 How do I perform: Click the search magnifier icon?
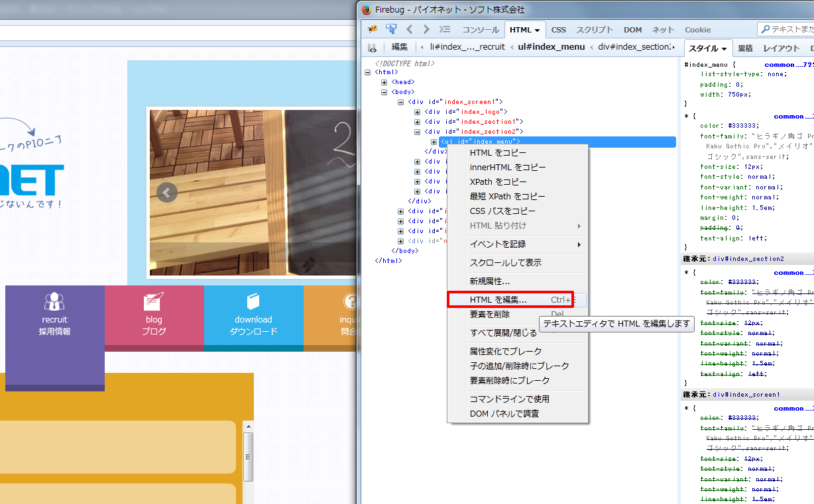point(766,29)
